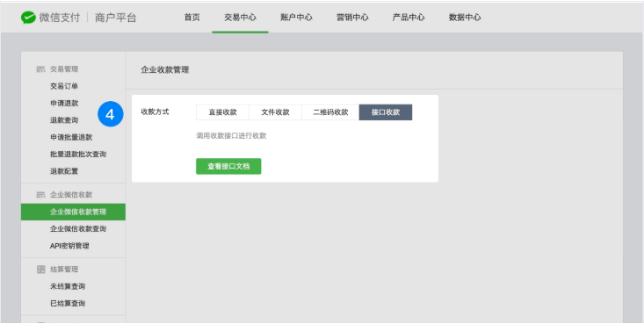Open the 账户中心 top menu
644x324 pixels.
coord(296,18)
